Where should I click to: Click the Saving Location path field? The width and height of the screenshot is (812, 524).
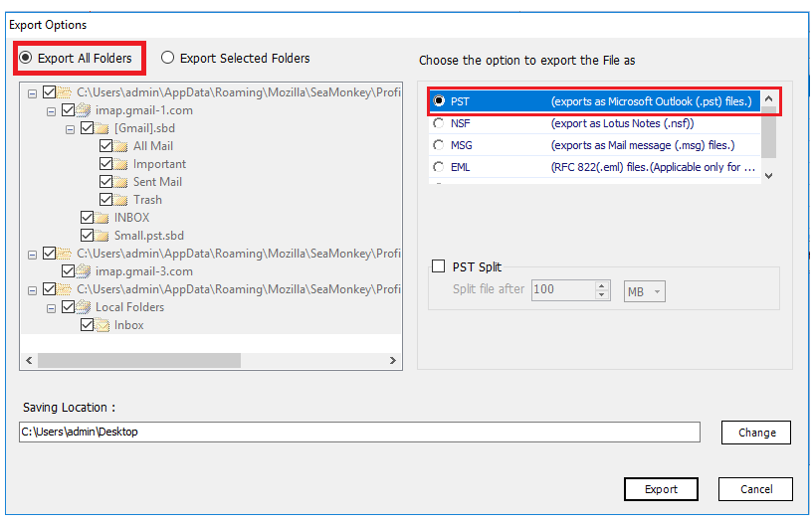point(359,432)
